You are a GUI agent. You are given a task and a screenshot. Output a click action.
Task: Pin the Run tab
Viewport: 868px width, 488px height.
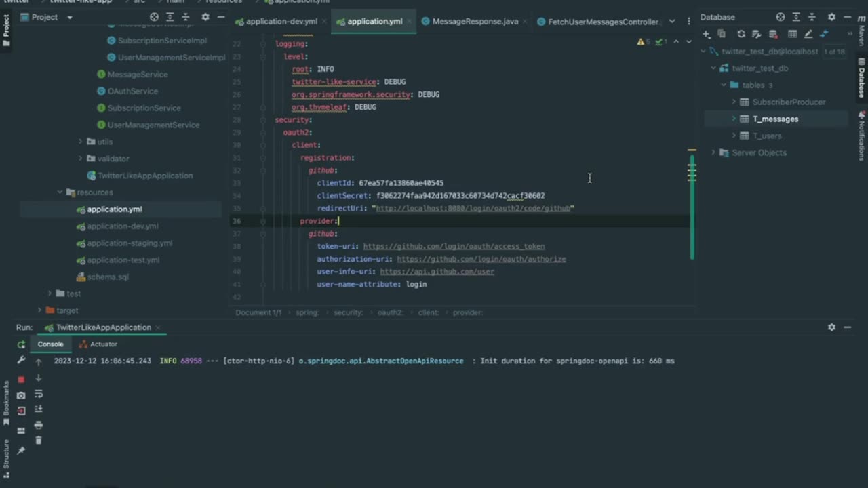(21, 451)
